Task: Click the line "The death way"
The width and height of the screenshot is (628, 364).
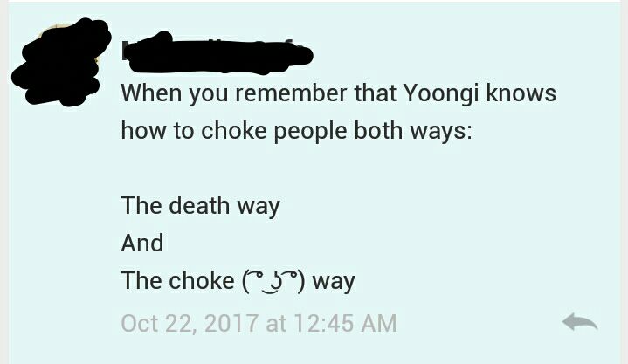Action: (200, 206)
